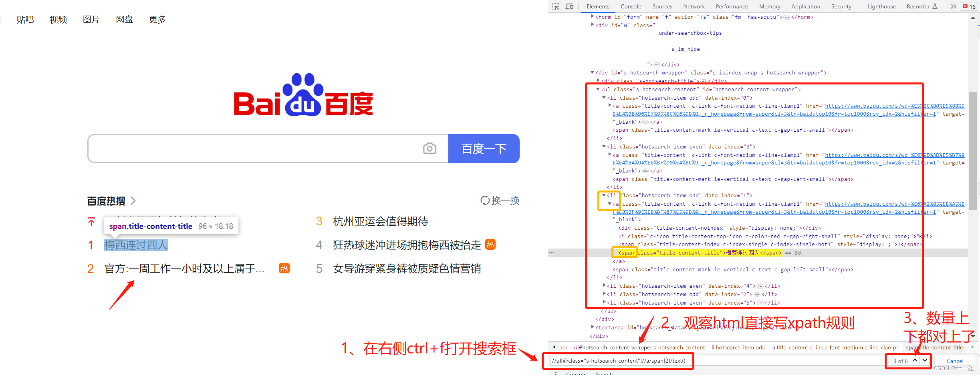Open the 网盘 navigation link
The image size is (980, 375).
click(124, 19)
